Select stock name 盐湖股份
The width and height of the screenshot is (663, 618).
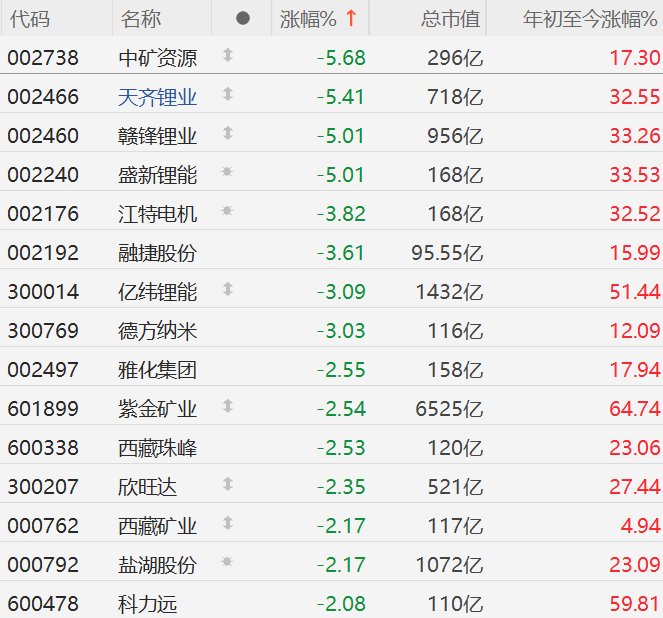click(x=157, y=565)
